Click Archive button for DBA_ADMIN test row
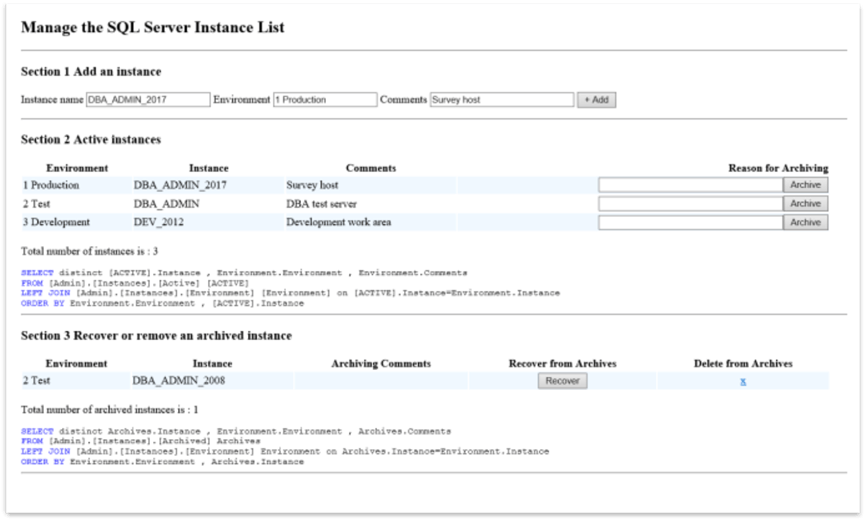Viewport: 865px width, 522px height. (x=805, y=204)
